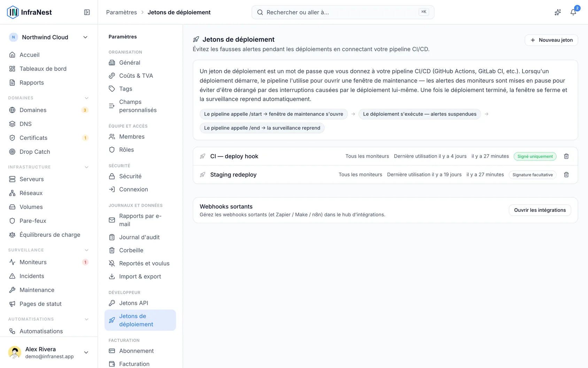Click the Signature facultative badge
The image size is (588, 368).
pyautogui.click(x=533, y=175)
